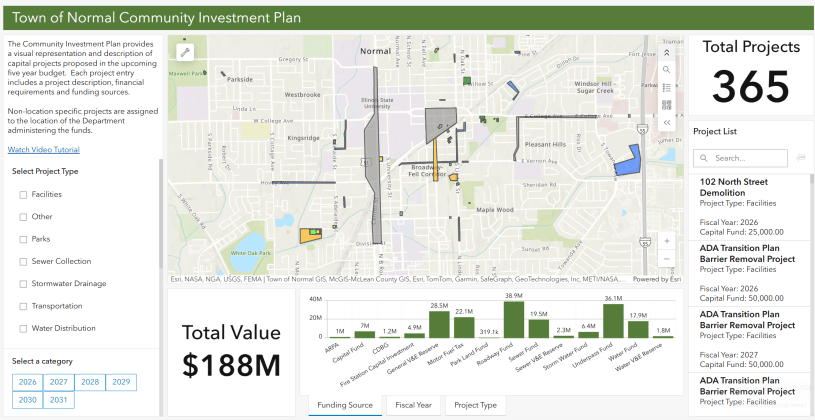Click the Roadway Fund bar in the chart
Image resolution: width=815 pixels, height=420 pixels.
[514, 320]
